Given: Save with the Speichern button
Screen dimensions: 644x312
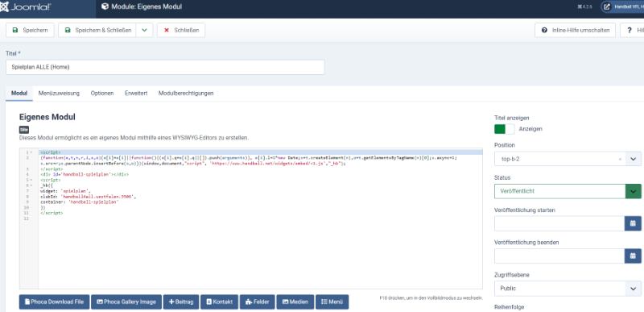Looking at the screenshot, I should 30,31.
